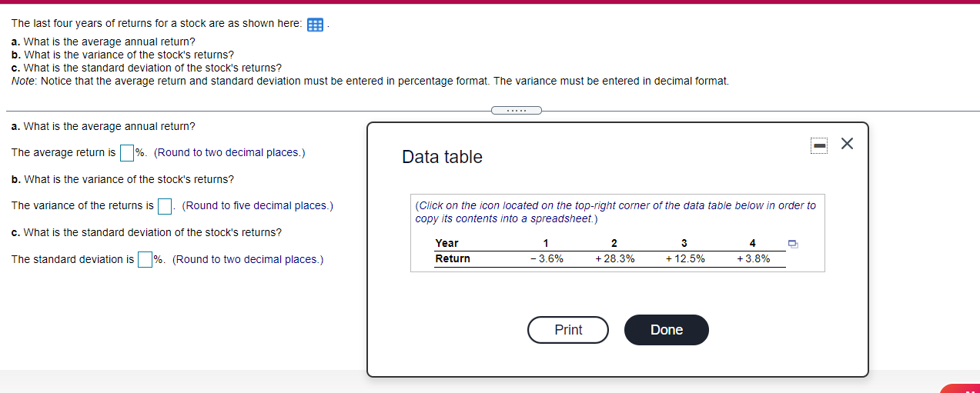Click the red button at bottom-right corner
Image resolution: width=980 pixels, height=393 pixels.
click(962, 388)
